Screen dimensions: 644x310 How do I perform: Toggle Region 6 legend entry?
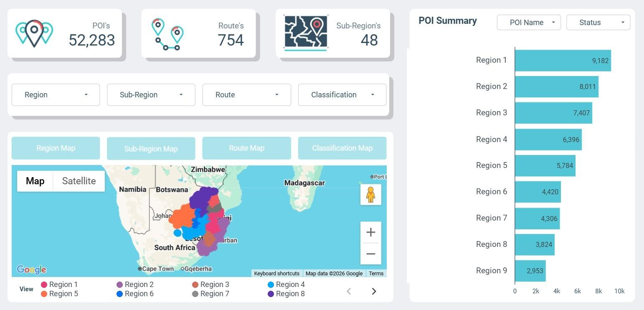[x=135, y=294]
